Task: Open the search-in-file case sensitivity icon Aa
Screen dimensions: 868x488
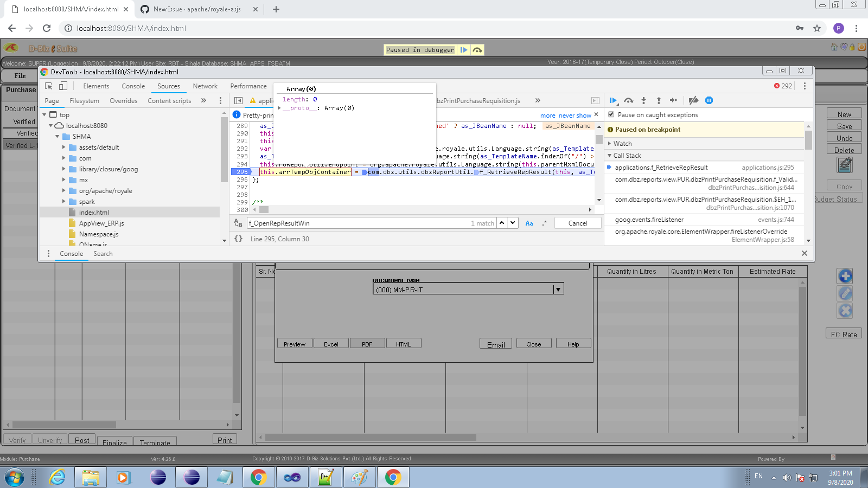Action: pos(529,223)
